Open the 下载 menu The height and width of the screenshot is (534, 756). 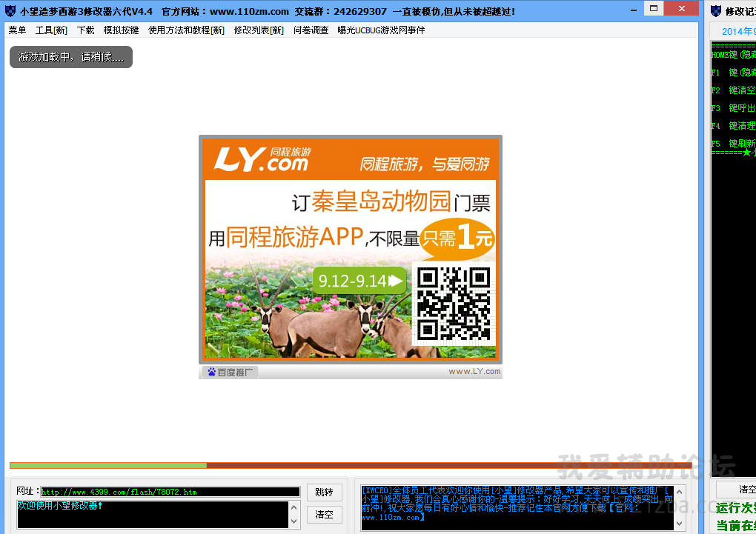tap(85, 30)
